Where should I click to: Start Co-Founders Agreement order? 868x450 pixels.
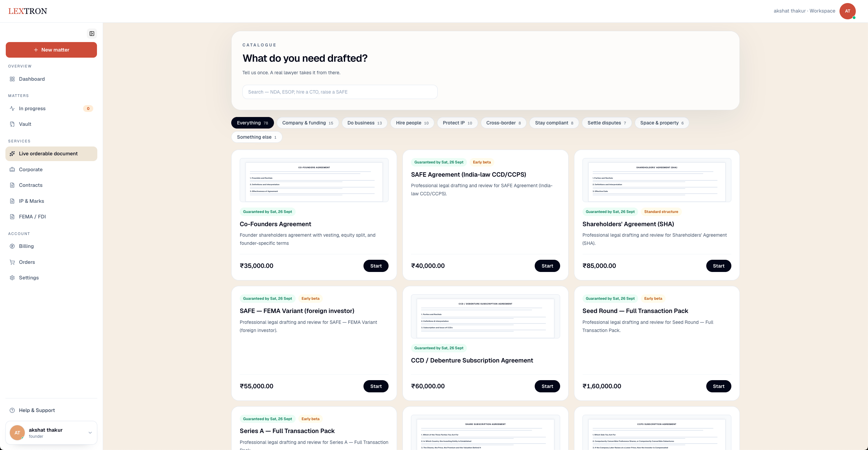point(376,266)
